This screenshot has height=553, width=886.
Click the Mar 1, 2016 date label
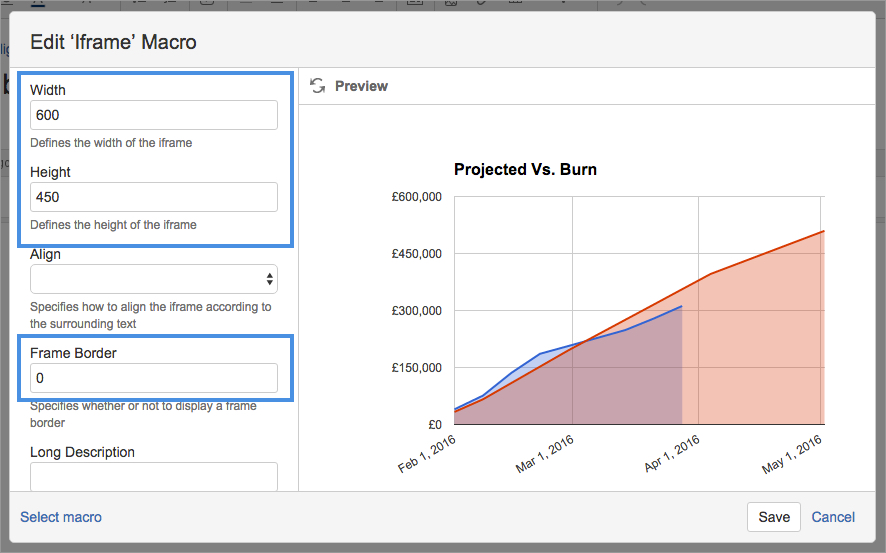click(545, 454)
